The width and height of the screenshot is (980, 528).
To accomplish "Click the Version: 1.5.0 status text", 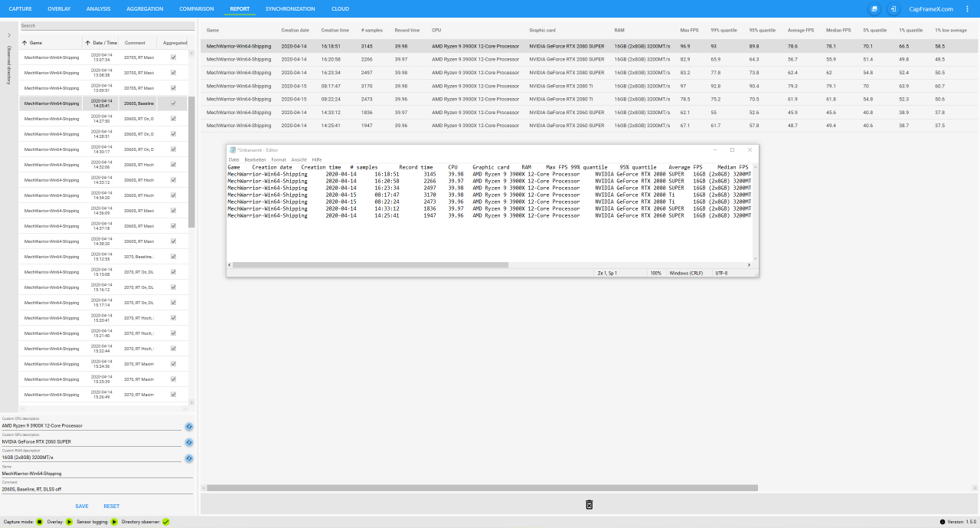I will [961, 522].
